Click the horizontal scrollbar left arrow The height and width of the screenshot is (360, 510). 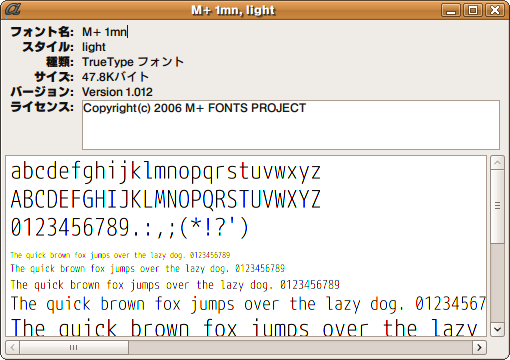(x=13, y=347)
